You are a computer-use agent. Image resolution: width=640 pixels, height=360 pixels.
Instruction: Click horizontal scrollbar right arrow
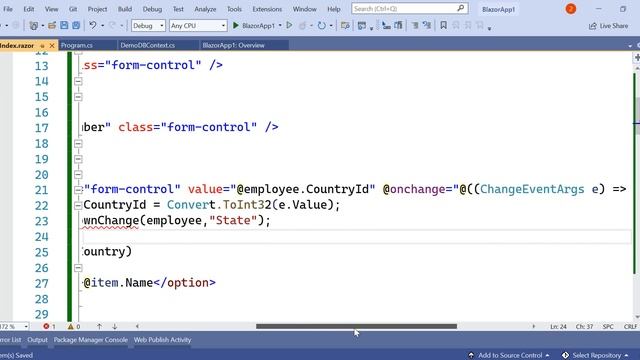coord(533,327)
